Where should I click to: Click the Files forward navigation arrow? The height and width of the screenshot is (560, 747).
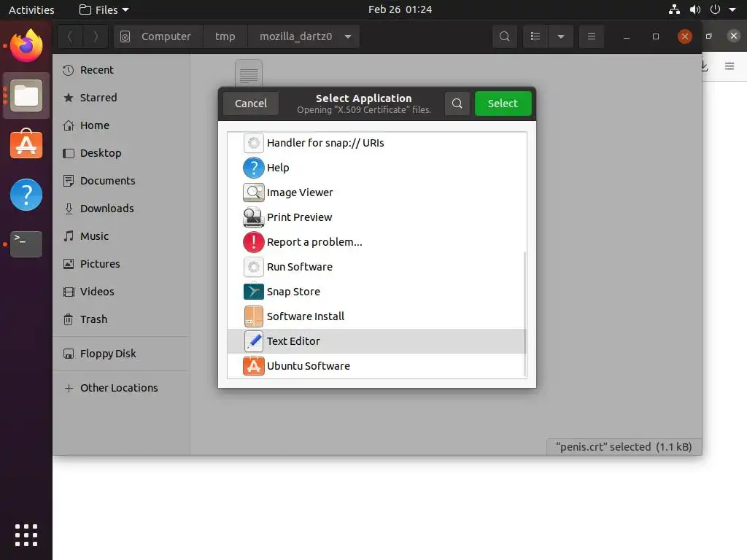tap(96, 36)
